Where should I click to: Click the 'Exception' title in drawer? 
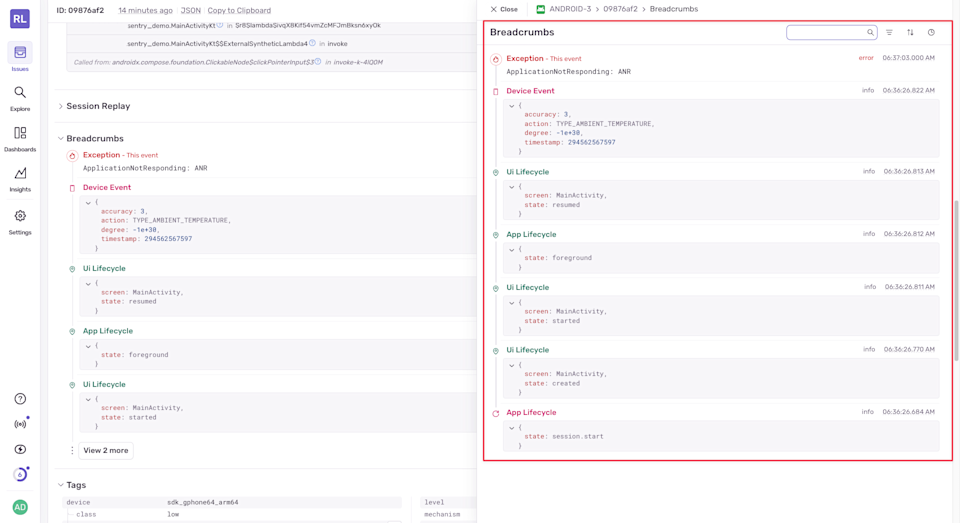click(x=525, y=58)
